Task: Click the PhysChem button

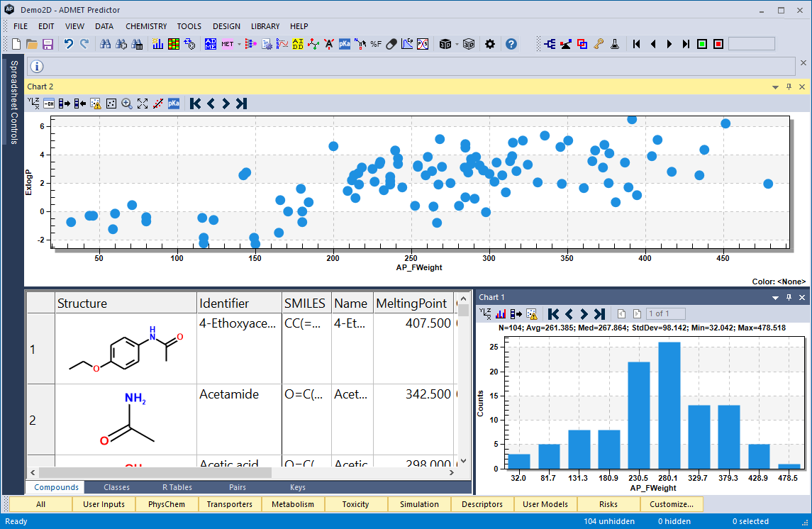Action: [x=167, y=504]
